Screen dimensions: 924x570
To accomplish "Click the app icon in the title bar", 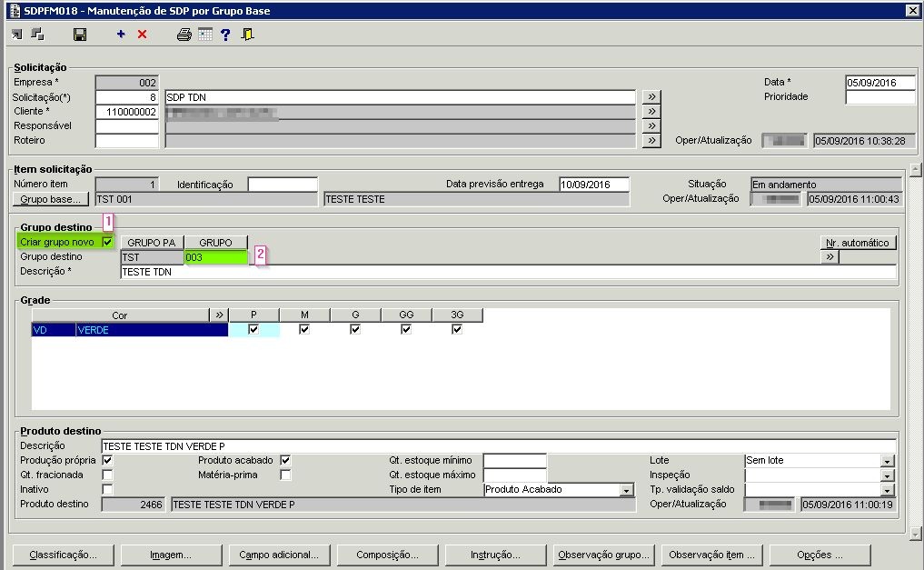I will [15, 11].
